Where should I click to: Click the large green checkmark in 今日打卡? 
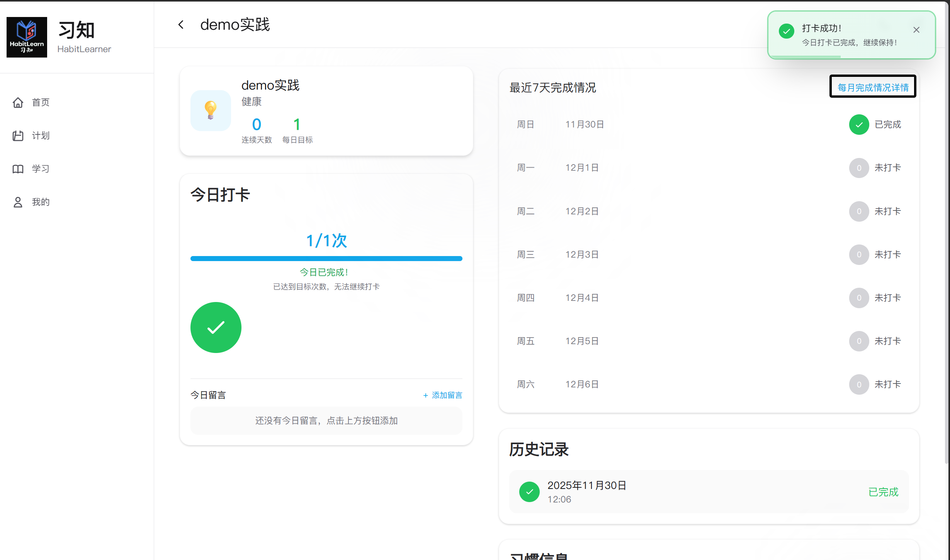point(216,327)
